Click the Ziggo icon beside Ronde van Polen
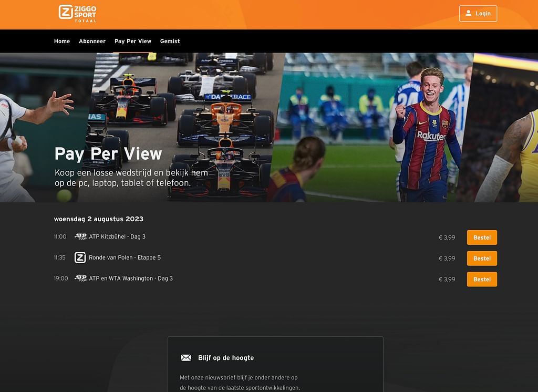Viewport: 538px width, 392px height. [x=80, y=257]
